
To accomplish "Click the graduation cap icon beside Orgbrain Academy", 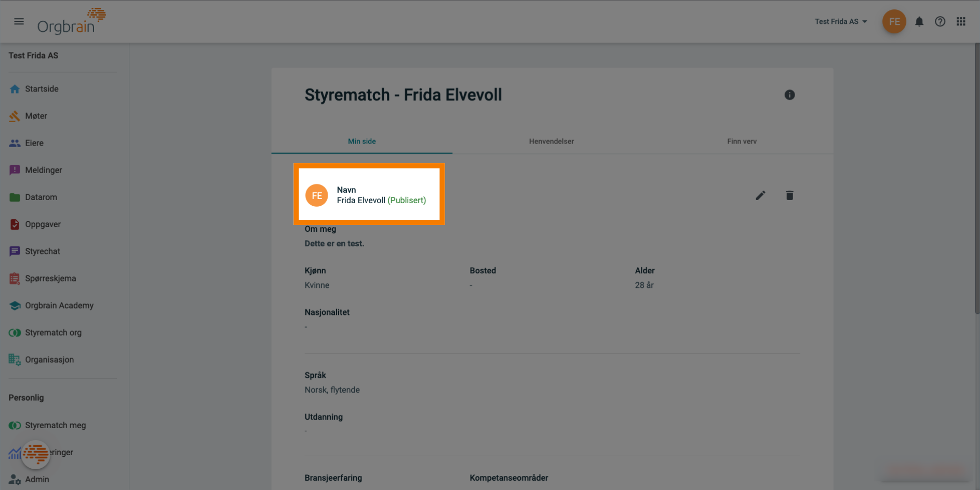I will [15, 305].
